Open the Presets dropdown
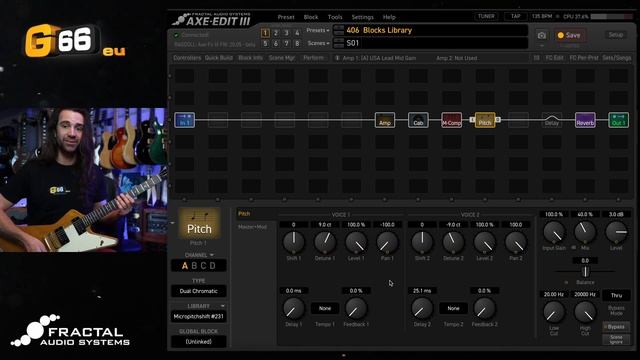Image resolution: width=640 pixels, height=360 pixels. (318, 31)
